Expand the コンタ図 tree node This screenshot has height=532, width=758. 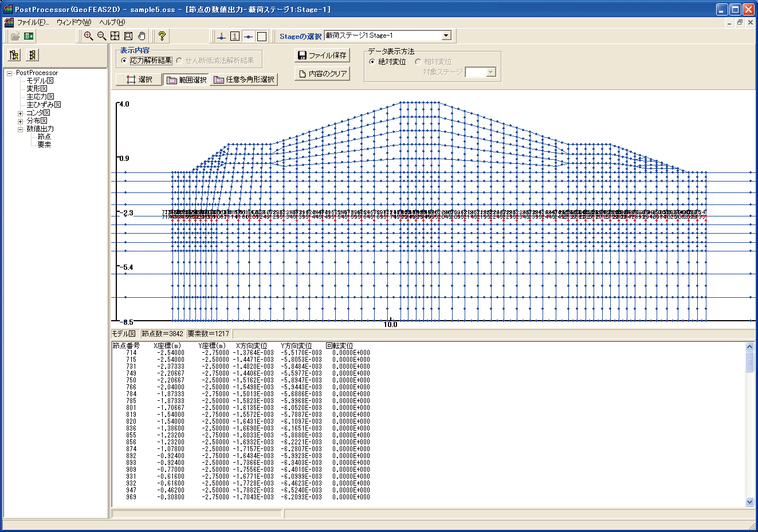(x=21, y=113)
